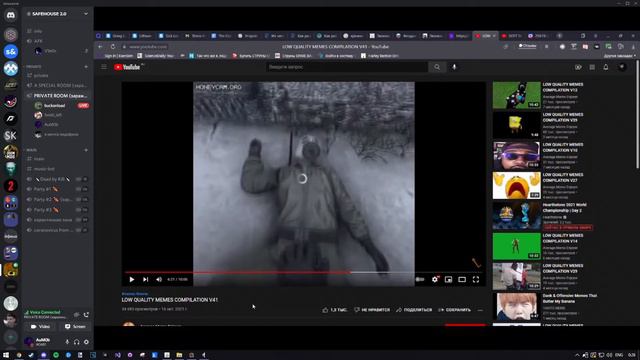The height and width of the screenshot is (360, 640).
Task: Go to YouTube home via logo
Action: (x=128, y=67)
